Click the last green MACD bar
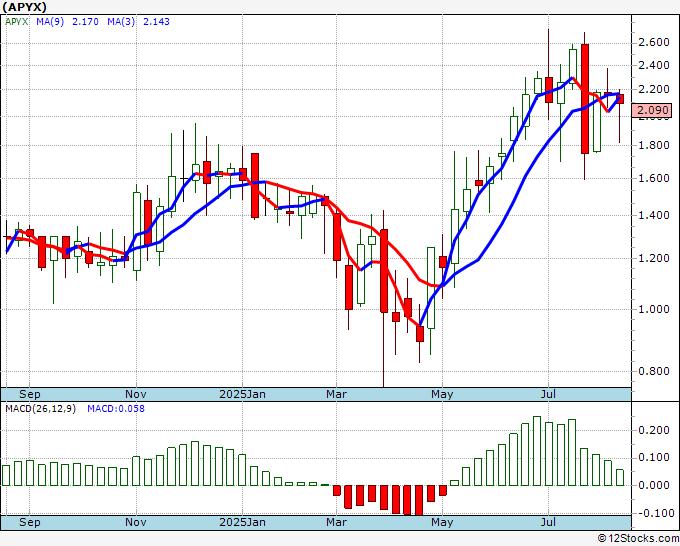Screen dimensions: 680x546 (x=620, y=477)
